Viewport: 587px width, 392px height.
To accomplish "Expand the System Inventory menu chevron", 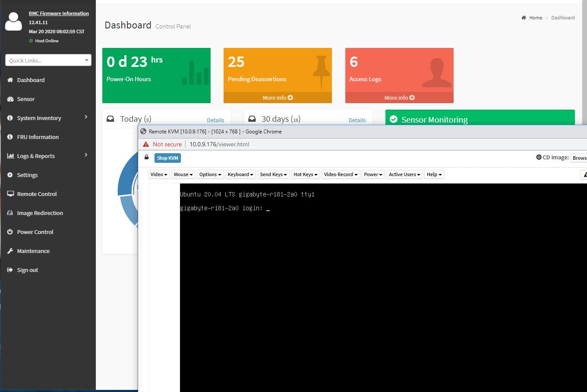I will click(86, 117).
